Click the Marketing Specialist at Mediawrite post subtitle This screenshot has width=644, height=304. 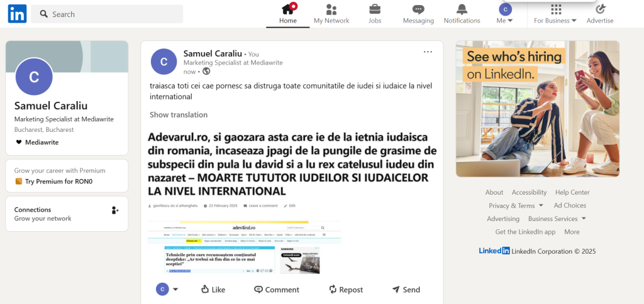233,63
